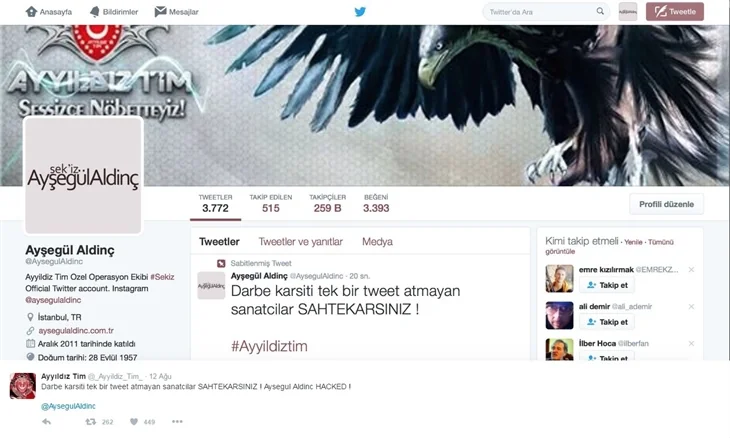Dismiss ali demir suggestion
730x438 pixels.
point(691,306)
